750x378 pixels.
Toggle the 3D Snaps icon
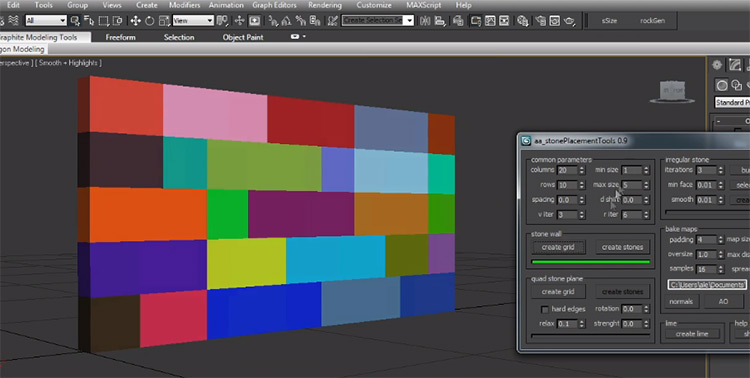(x=273, y=21)
